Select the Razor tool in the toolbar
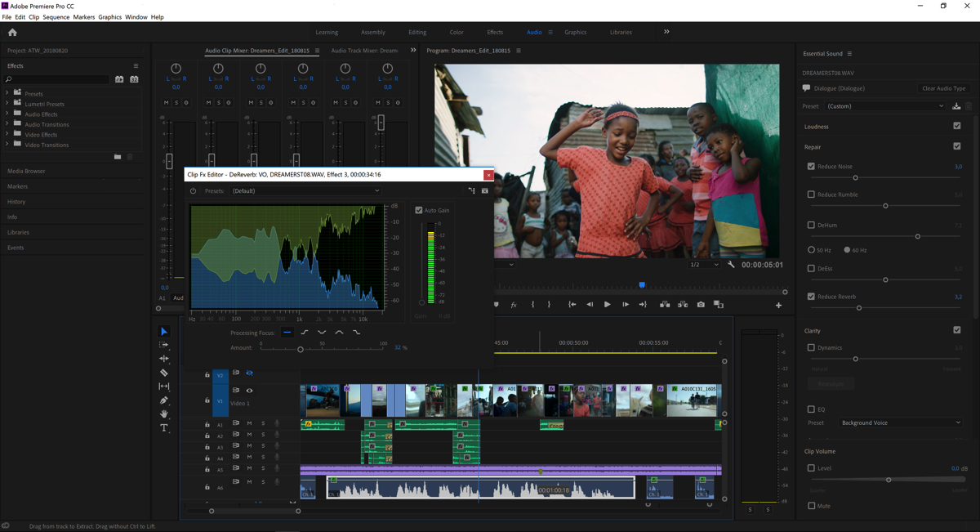 [164, 373]
